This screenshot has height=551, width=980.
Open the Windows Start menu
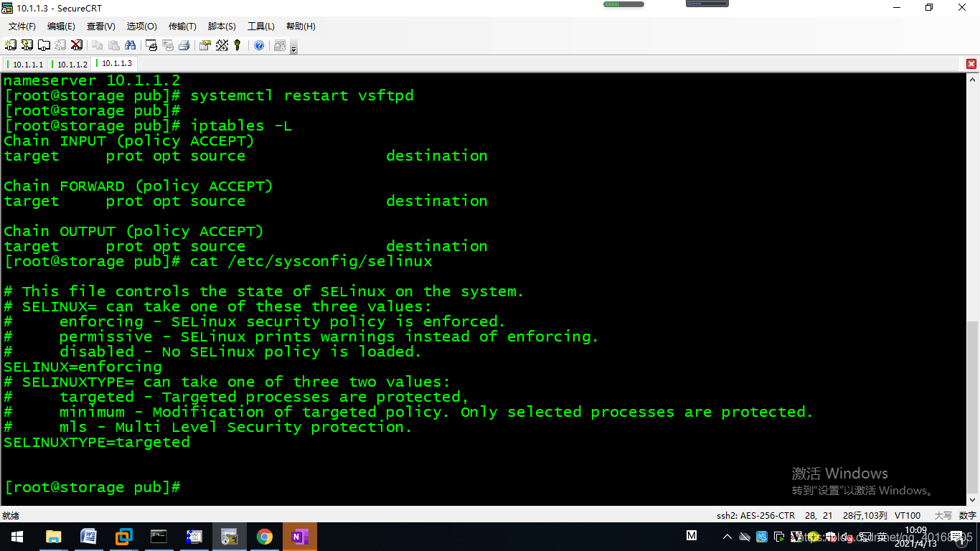tap(17, 537)
